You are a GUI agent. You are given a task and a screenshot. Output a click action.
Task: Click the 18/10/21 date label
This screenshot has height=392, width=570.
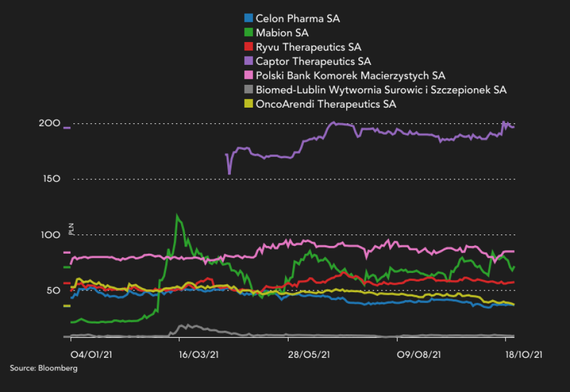pyautogui.click(x=524, y=355)
